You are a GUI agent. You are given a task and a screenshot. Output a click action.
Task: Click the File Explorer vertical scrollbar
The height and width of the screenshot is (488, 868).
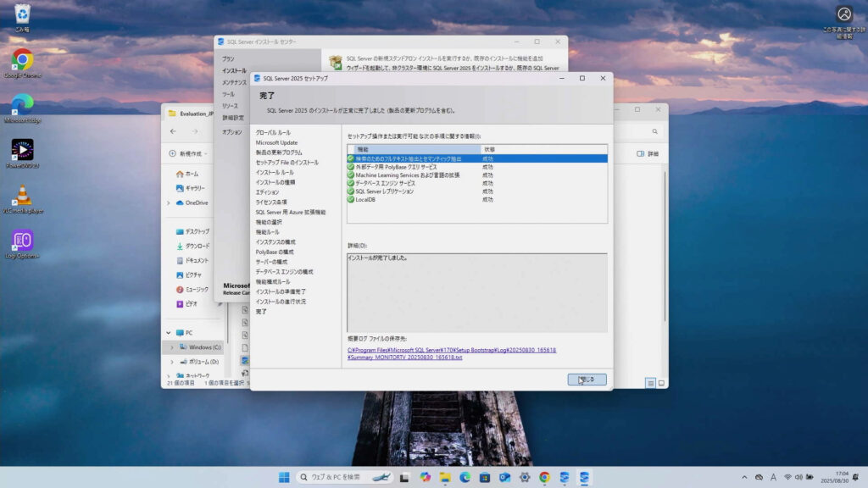click(665, 247)
